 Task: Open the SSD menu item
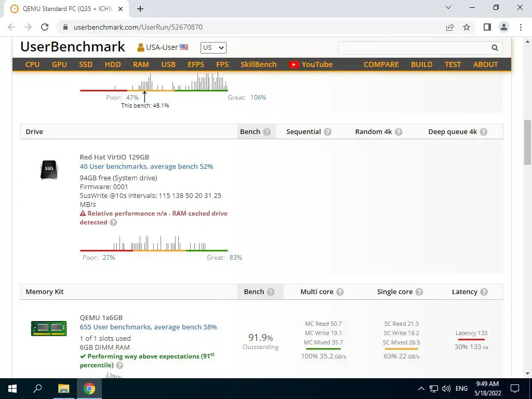(x=86, y=64)
